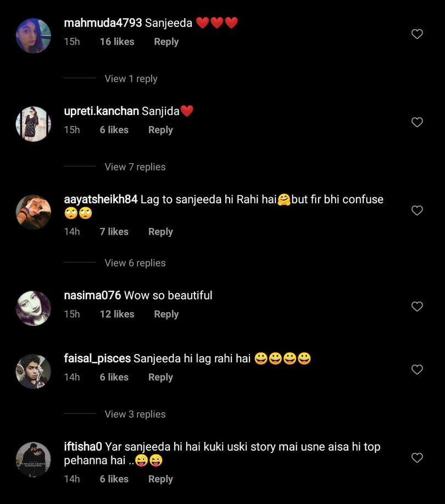
Task: Tap the heart on iftisha0's comment
Action: point(417,457)
